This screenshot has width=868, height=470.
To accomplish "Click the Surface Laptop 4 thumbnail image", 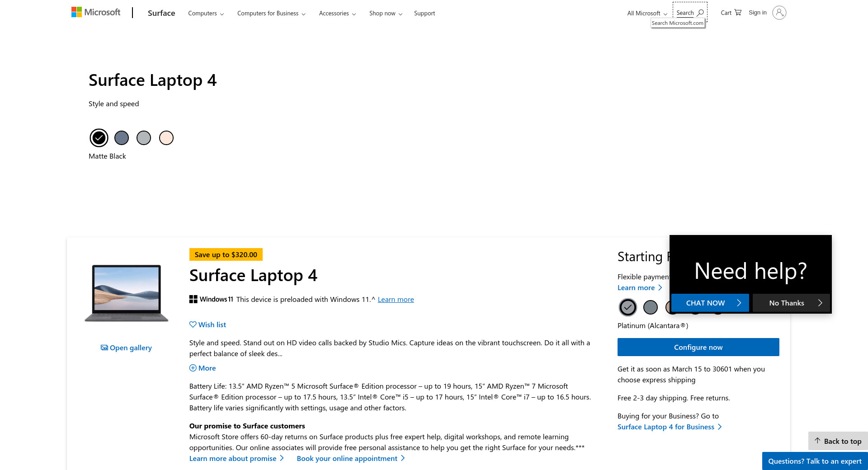I will coord(127,293).
